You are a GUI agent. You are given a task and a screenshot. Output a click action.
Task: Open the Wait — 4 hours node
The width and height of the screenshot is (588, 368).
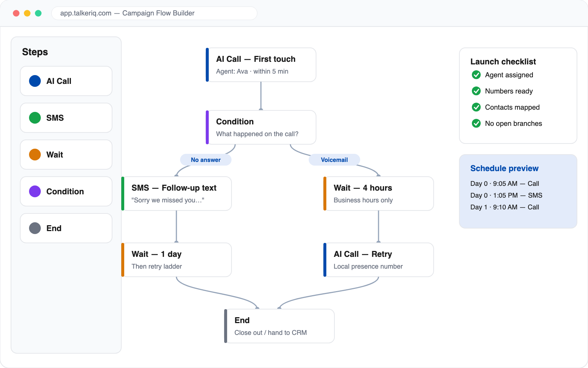379,194
